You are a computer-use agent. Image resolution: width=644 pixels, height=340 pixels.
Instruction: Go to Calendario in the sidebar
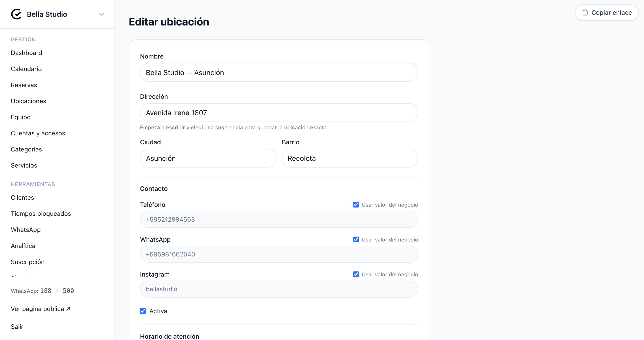click(x=26, y=69)
